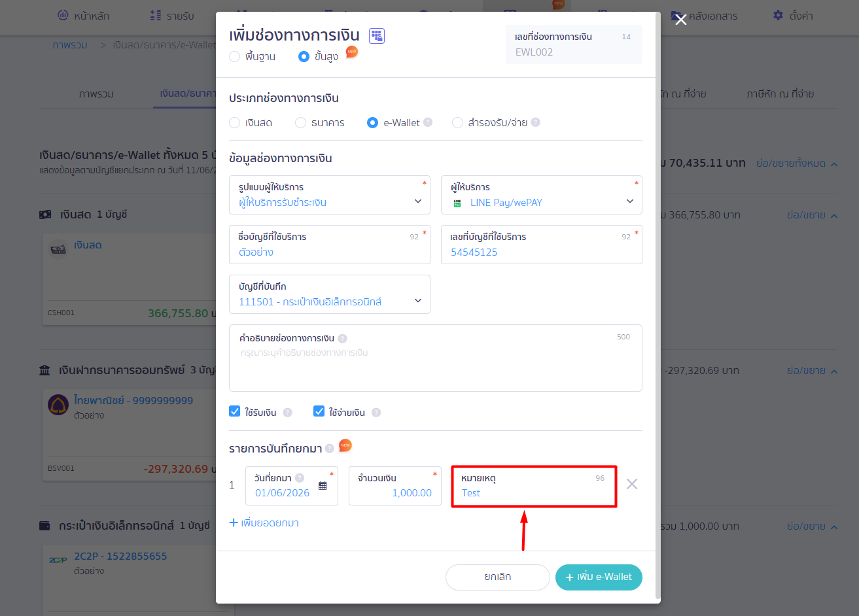Collapse เงินฝากธนาคารออมทรัพย์ section via ย่อ/ขยาย
The height and width of the screenshot is (616, 859).
pyautogui.click(x=813, y=371)
